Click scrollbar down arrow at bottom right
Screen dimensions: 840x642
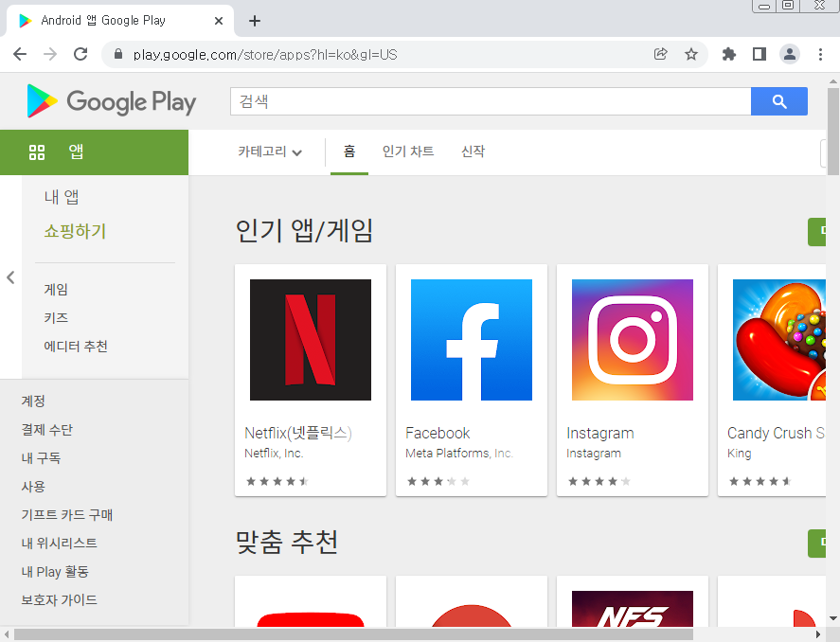coord(833,618)
